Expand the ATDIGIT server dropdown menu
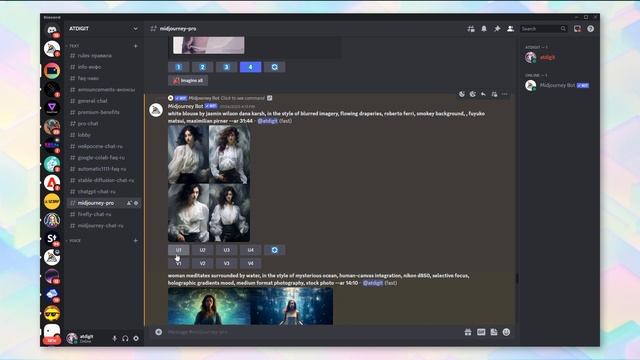The height and width of the screenshot is (360, 640). [135, 29]
